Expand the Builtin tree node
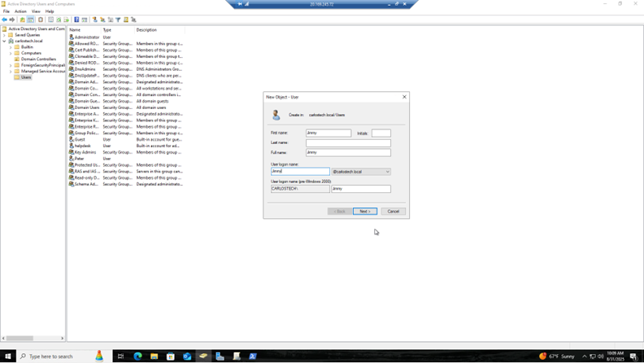 coord(11,47)
